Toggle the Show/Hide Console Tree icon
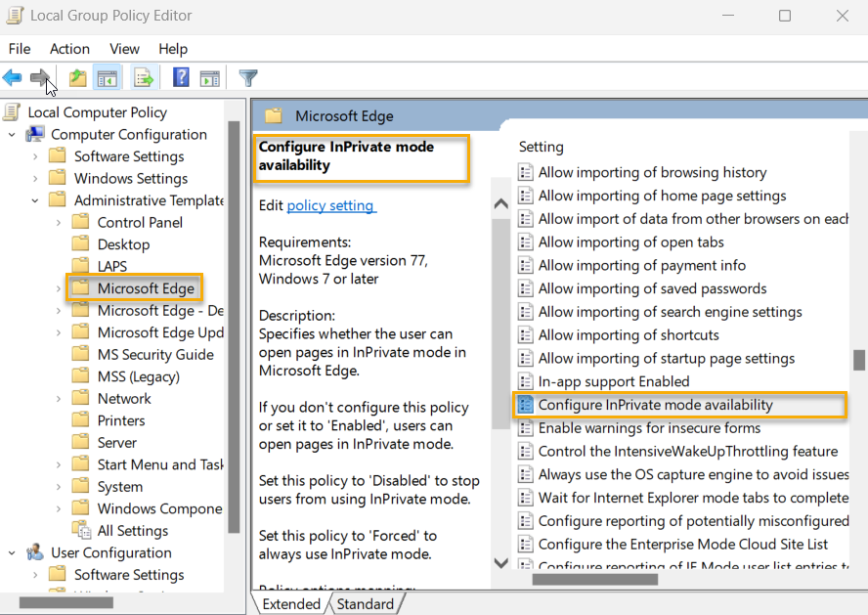This screenshot has height=615, width=868. point(108,77)
